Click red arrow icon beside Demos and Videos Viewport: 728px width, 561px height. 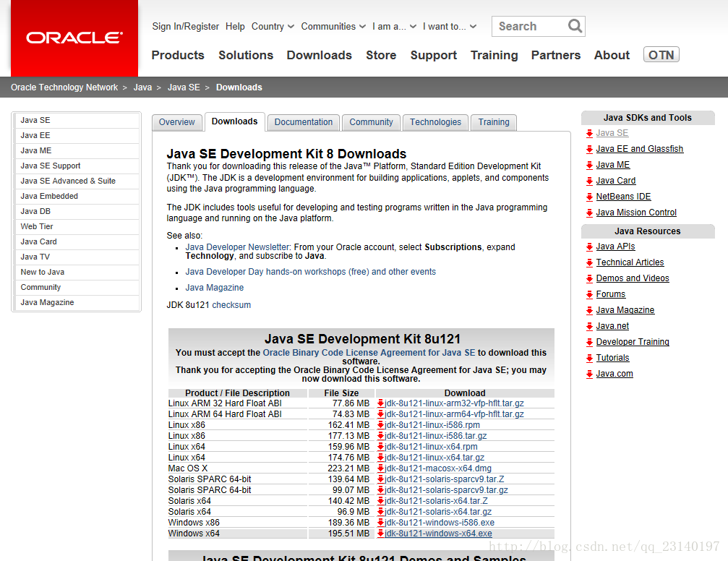pos(590,278)
